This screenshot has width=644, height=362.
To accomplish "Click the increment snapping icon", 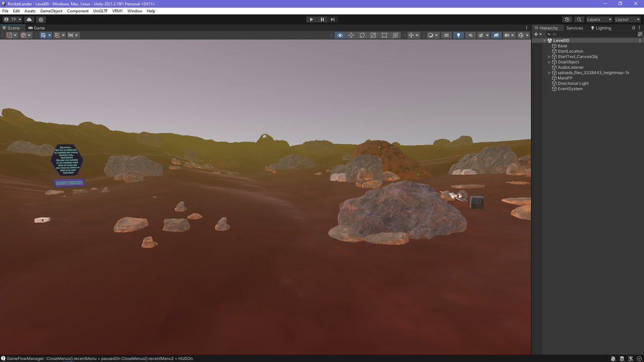I will click(73, 35).
